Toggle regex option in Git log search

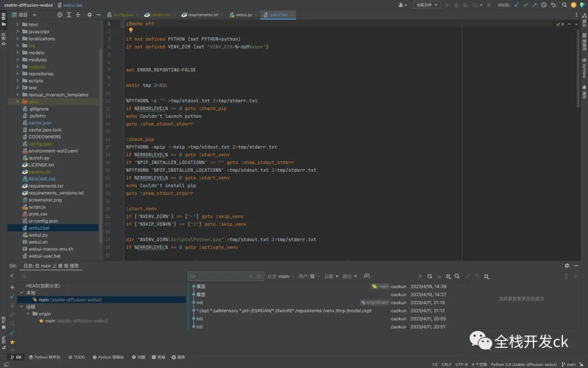[x=250, y=276]
